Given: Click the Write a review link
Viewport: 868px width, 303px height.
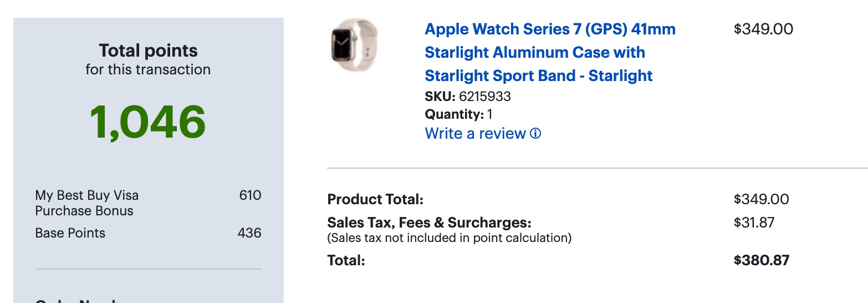Looking at the screenshot, I should click(x=475, y=134).
